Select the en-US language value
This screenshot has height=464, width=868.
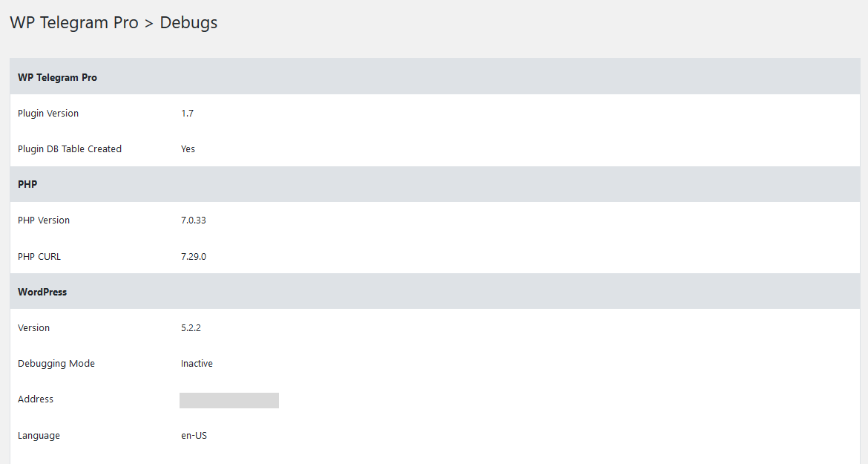tap(194, 436)
